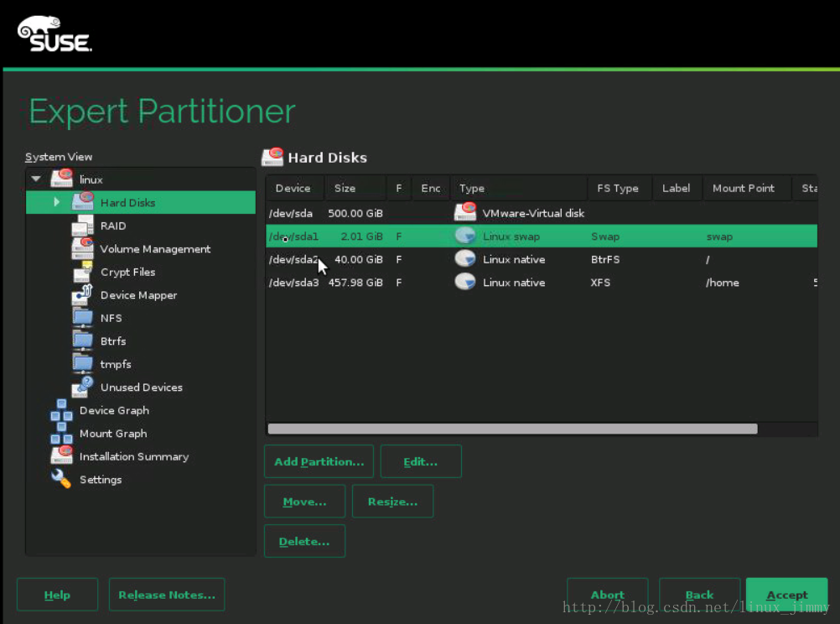Abort the installation
This screenshot has width=840, height=624.
[608, 595]
